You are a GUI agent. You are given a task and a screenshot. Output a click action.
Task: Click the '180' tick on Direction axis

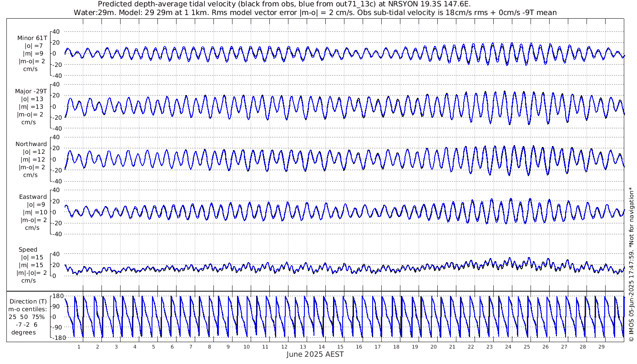58,296
